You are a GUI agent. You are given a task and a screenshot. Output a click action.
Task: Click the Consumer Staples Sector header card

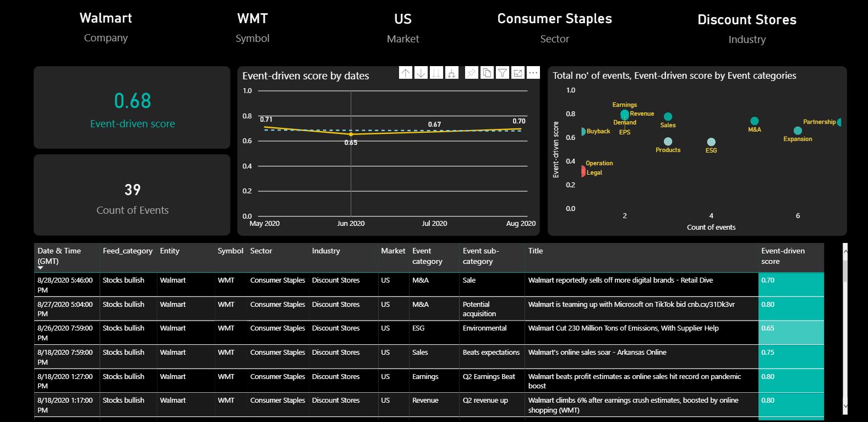554,28
